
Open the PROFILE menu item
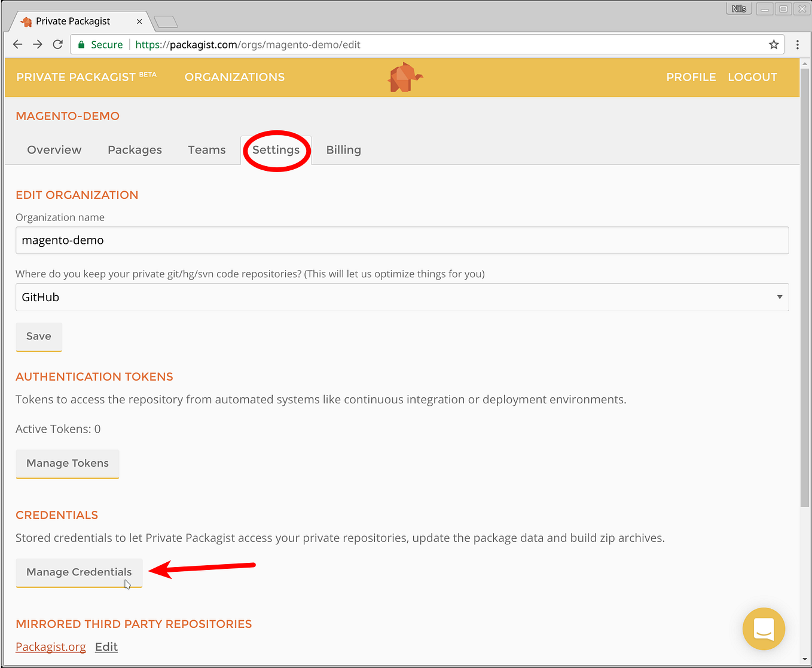691,77
